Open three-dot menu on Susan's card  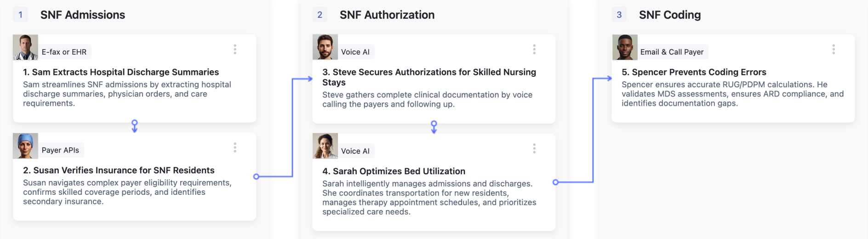[235, 148]
